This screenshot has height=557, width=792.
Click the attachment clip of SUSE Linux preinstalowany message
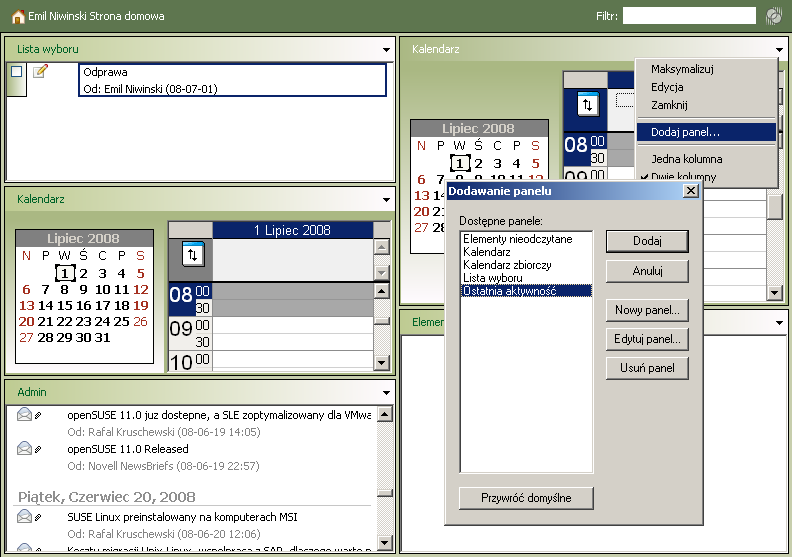point(38,517)
